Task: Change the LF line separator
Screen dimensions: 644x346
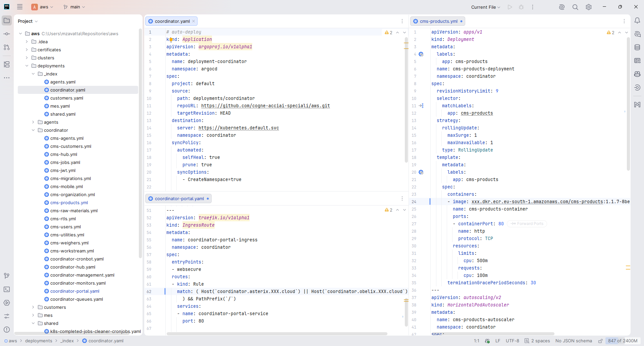Action: (498, 341)
